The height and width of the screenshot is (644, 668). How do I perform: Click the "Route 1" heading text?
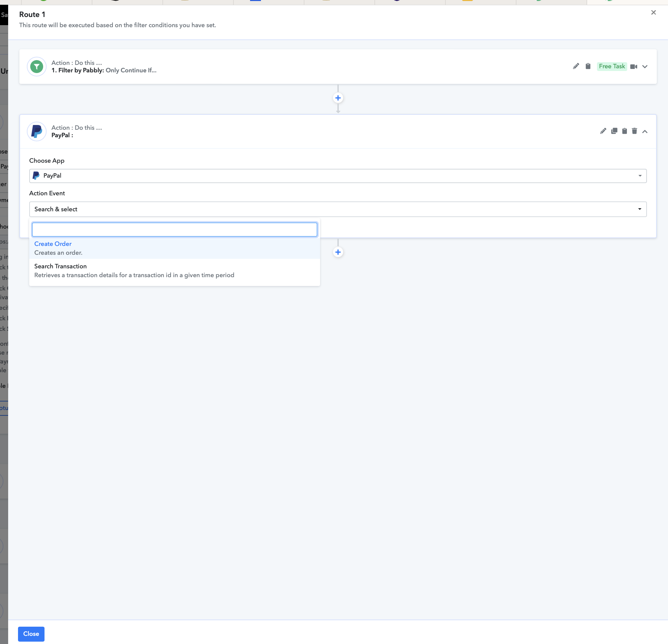click(32, 14)
